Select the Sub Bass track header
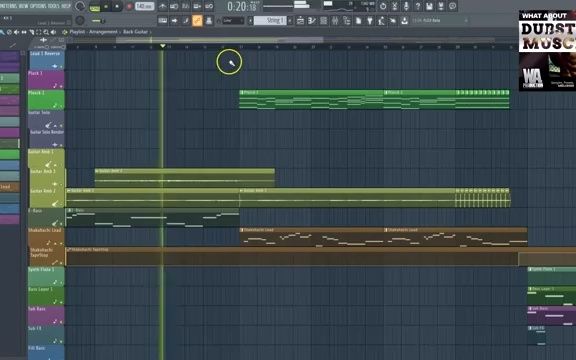576x360 pixels. [46, 316]
